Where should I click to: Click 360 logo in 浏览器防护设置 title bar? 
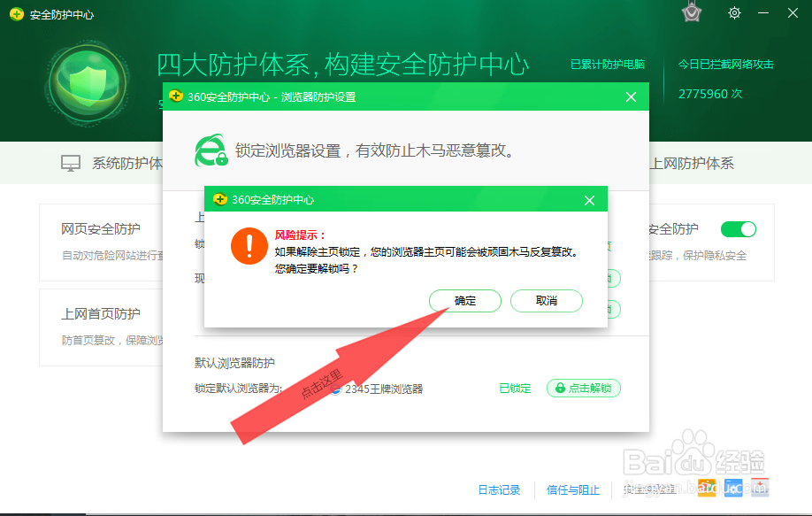click(x=175, y=96)
